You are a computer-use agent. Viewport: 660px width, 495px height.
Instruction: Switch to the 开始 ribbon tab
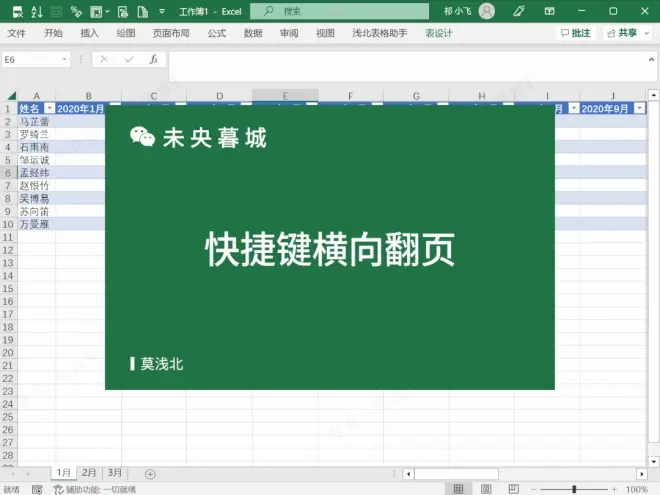53,33
